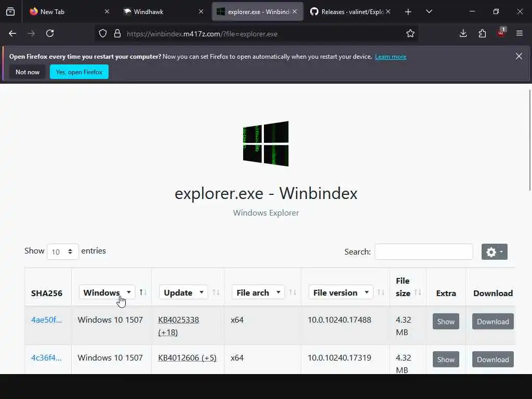Download the 10.0.10240.17488 explorer.exe file
Image resolution: width=532 pixels, height=399 pixels.
coord(493,322)
